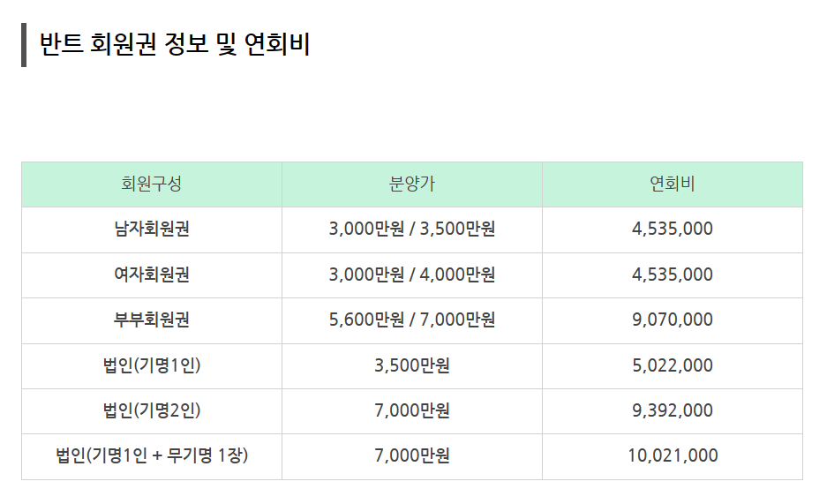Click the 5,600만원 / 7,000만원 price cell
827x504 pixels.
[x=412, y=320]
